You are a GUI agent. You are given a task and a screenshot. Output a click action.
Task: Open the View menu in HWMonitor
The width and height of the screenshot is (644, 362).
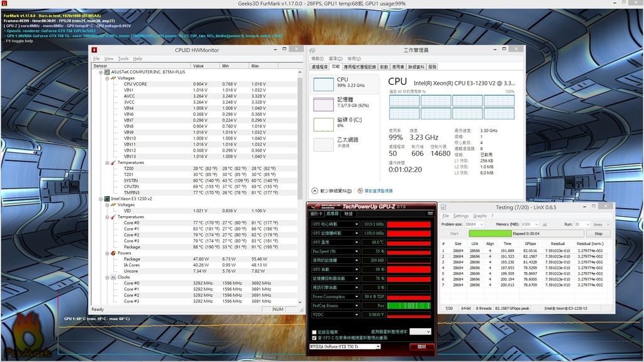[108, 58]
